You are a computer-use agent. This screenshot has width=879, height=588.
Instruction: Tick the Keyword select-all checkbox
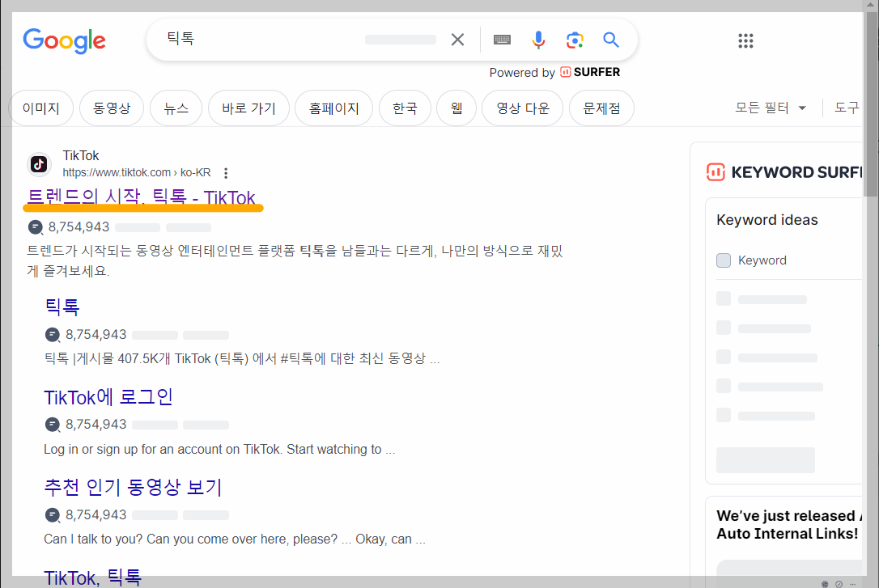[724, 260]
